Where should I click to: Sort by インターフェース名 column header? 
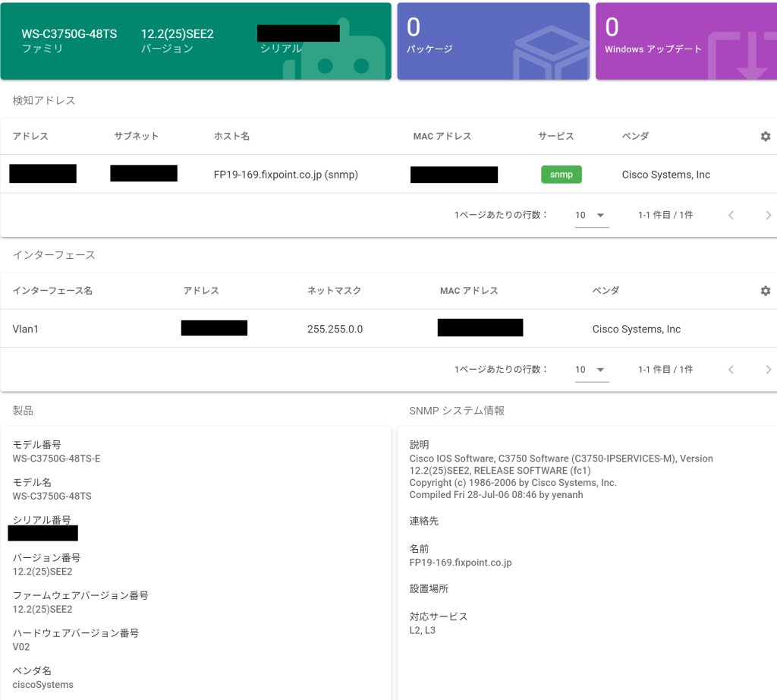point(52,291)
